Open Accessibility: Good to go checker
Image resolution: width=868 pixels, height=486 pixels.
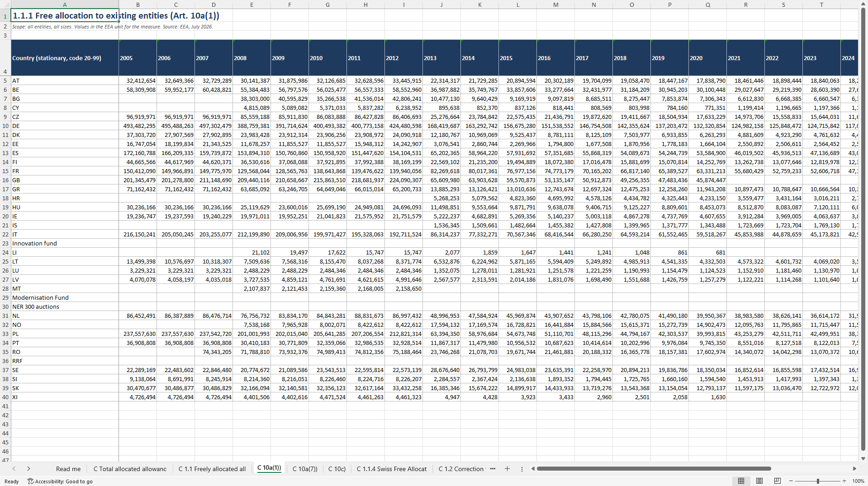coord(60,481)
